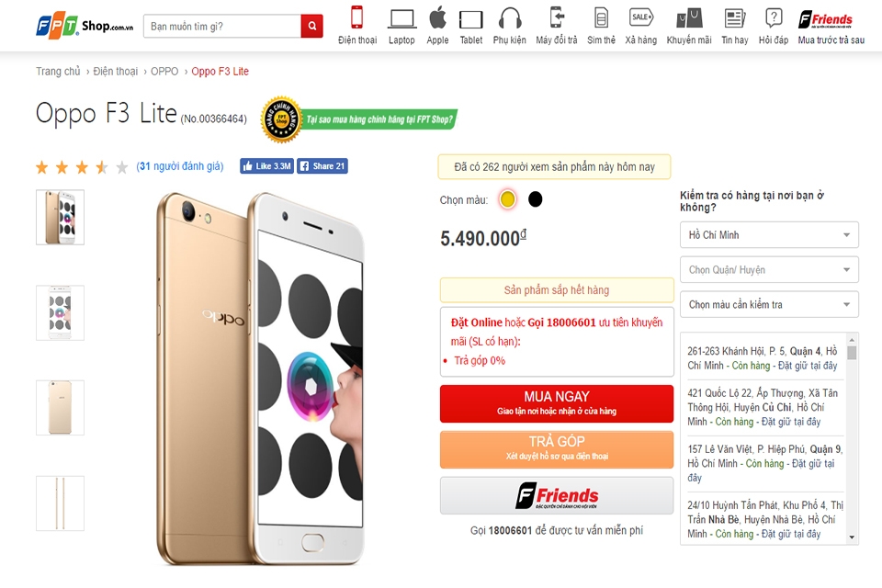
Task: Click the MUA NGAY buy button
Action: coord(557,403)
